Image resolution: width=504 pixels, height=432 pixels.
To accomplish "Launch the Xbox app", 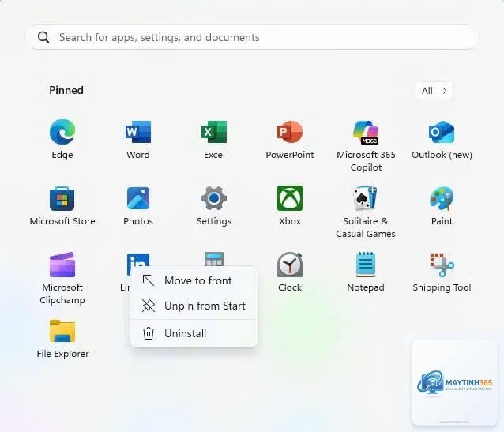I will point(290,198).
